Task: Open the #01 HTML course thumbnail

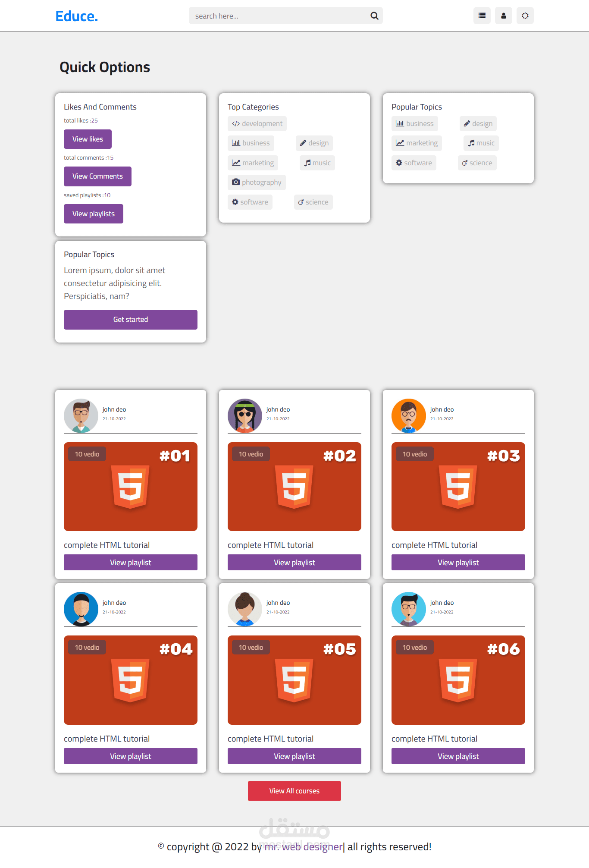Action: pyautogui.click(x=131, y=487)
